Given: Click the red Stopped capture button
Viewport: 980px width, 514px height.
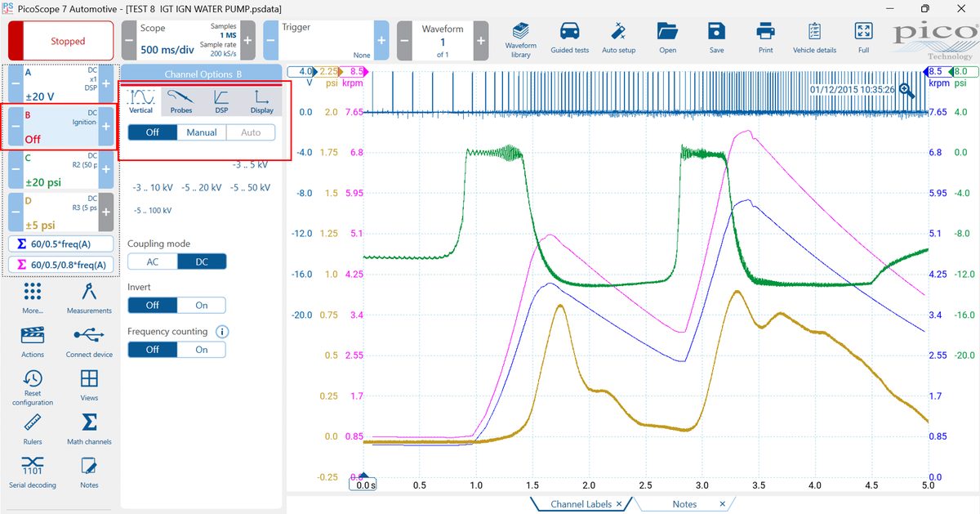Looking at the screenshot, I should (61, 41).
